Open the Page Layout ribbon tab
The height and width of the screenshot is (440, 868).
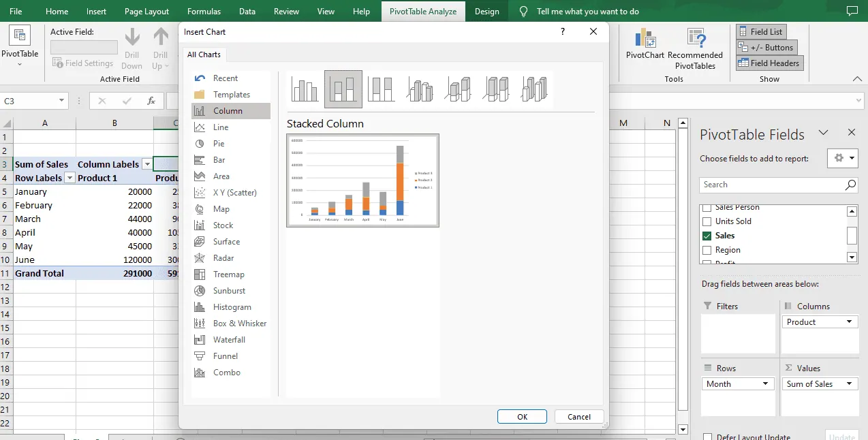146,12
